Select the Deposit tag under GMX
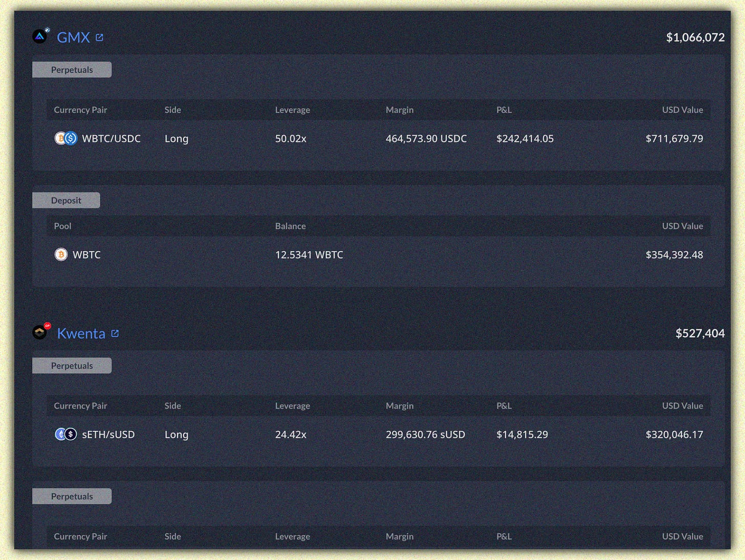 tap(66, 200)
